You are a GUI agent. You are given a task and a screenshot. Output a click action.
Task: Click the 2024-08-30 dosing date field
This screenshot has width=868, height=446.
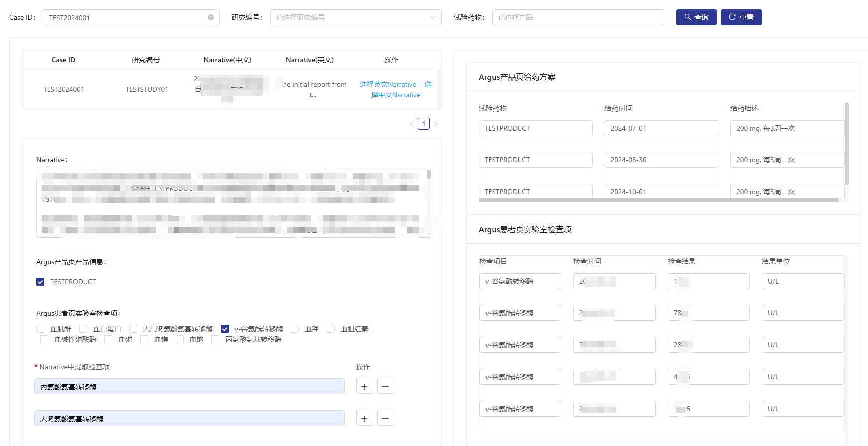(661, 160)
